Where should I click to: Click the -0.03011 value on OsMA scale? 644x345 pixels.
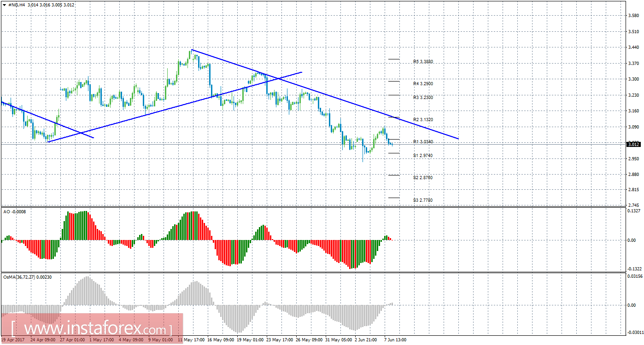(634, 333)
